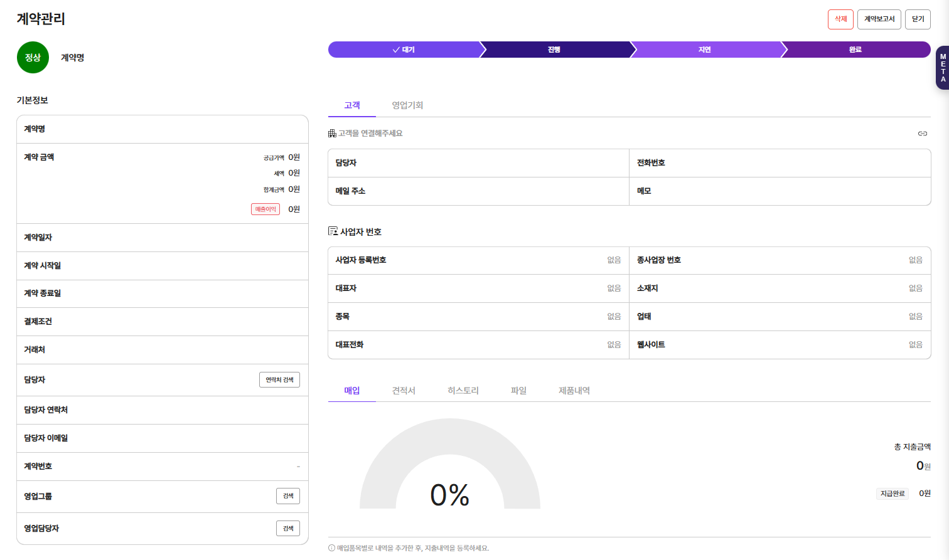949x560 pixels.
Task: Select the 대기 status step
Action: [x=404, y=50]
